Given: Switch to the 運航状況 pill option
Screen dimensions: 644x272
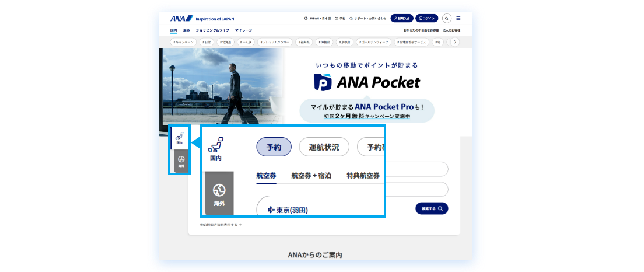Looking at the screenshot, I should click(x=323, y=147).
